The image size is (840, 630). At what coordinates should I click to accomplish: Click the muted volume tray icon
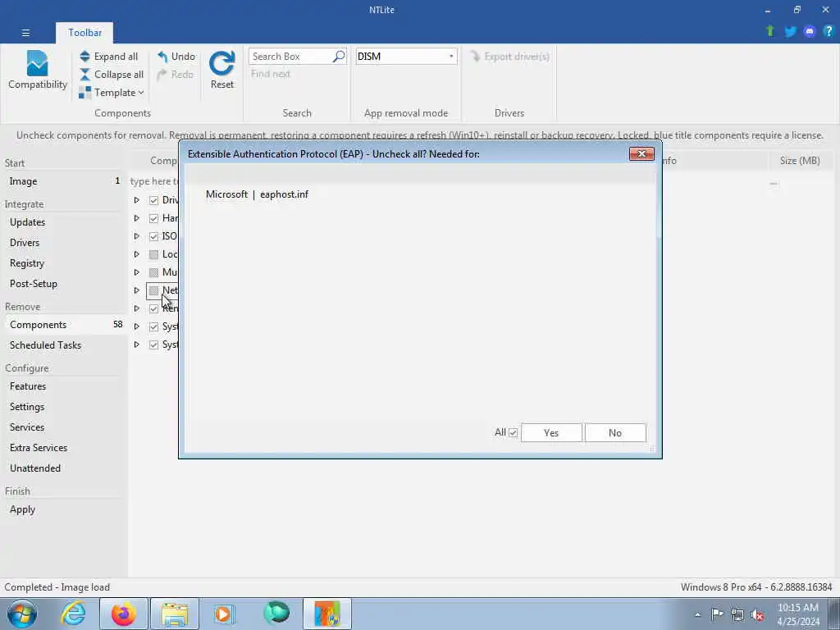point(757,614)
